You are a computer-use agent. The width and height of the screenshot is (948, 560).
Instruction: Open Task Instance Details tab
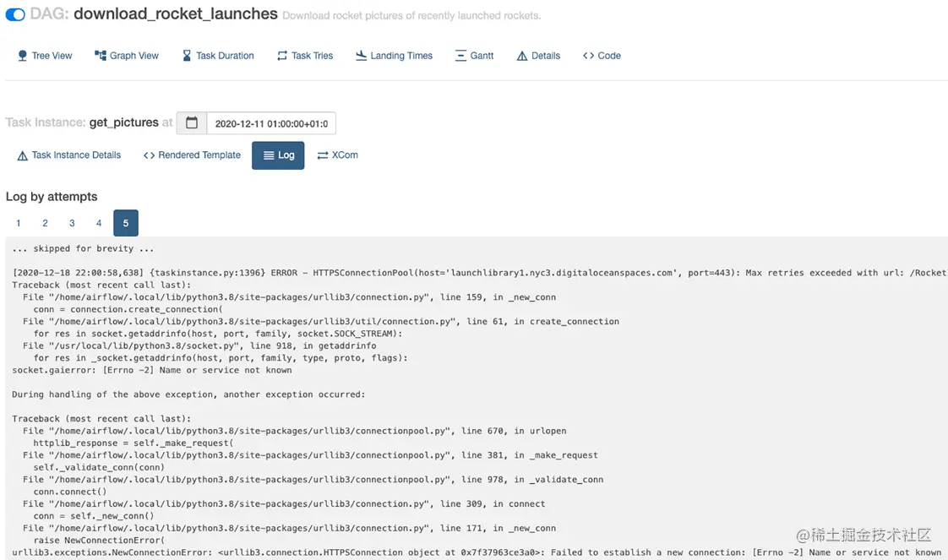pyautogui.click(x=69, y=155)
